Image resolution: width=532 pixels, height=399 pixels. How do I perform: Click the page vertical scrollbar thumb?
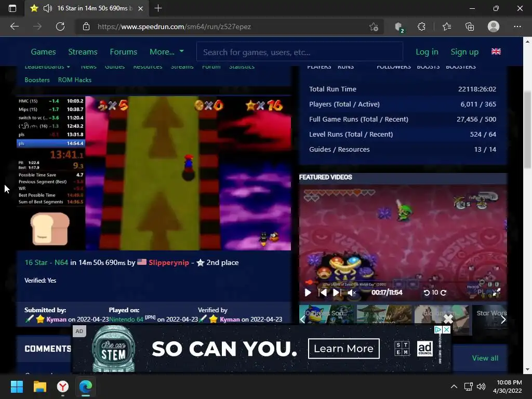[x=527, y=129]
